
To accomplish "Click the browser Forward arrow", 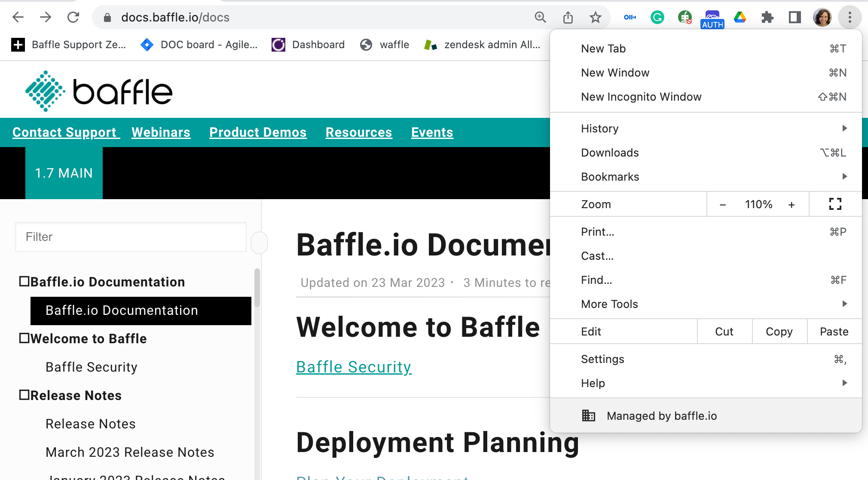I will tap(46, 17).
